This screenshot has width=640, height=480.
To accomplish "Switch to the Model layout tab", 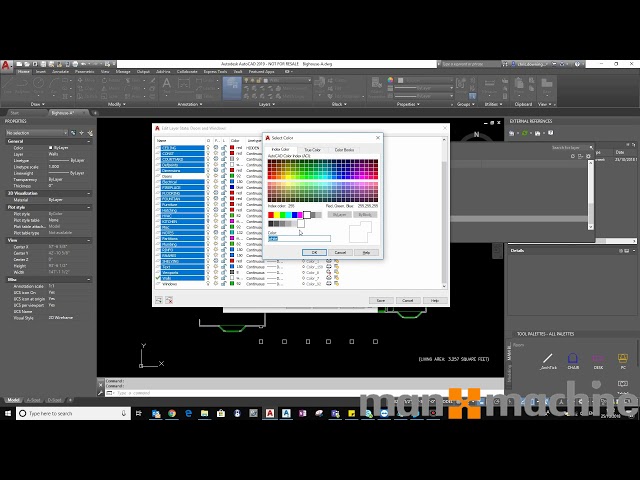I will tap(13, 400).
